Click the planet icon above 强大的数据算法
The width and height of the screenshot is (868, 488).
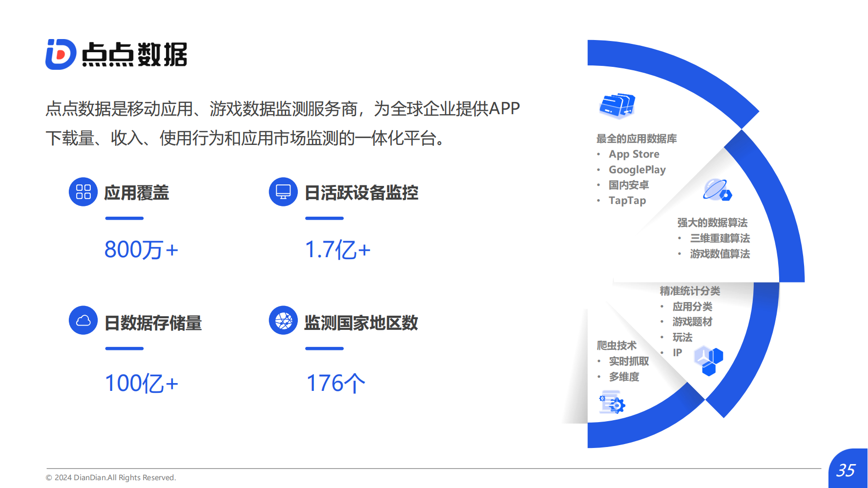[x=717, y=190]
